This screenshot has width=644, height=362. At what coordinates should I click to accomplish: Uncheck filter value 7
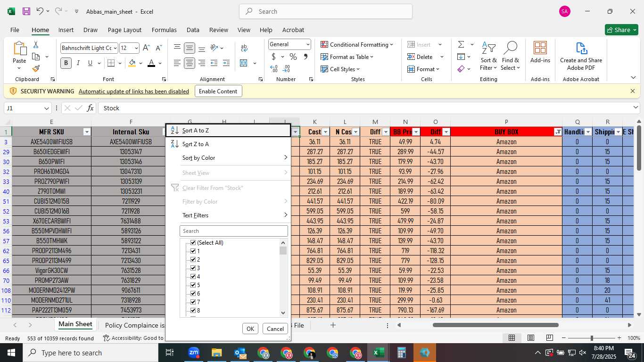193,302
